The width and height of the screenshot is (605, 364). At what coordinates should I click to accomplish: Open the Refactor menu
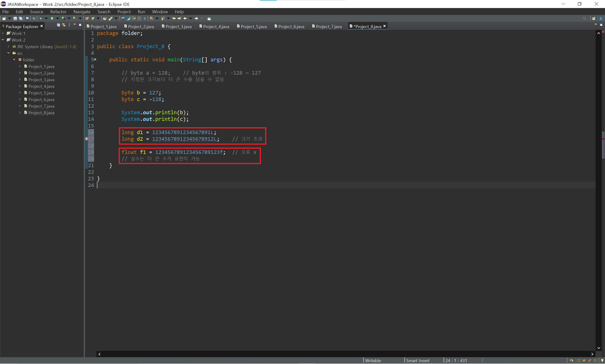[58, 12]
